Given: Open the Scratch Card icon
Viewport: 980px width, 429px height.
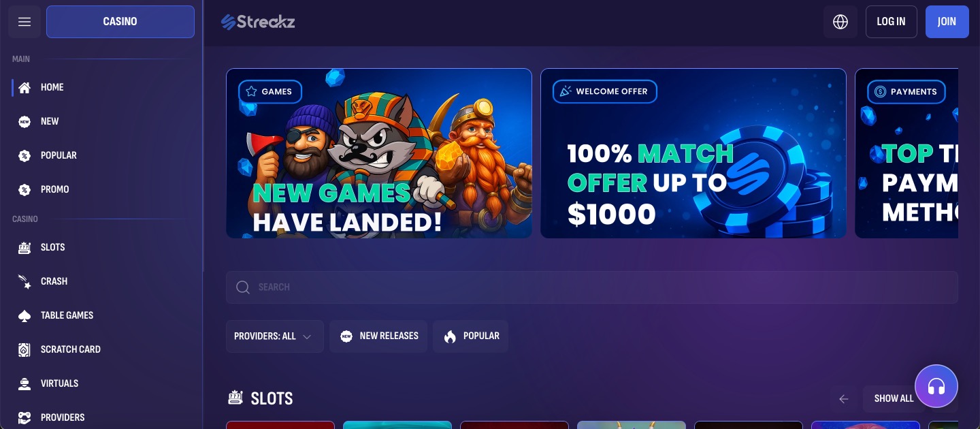Looking at the screenshot, I should pyautogui.click(x=24, y=349).
